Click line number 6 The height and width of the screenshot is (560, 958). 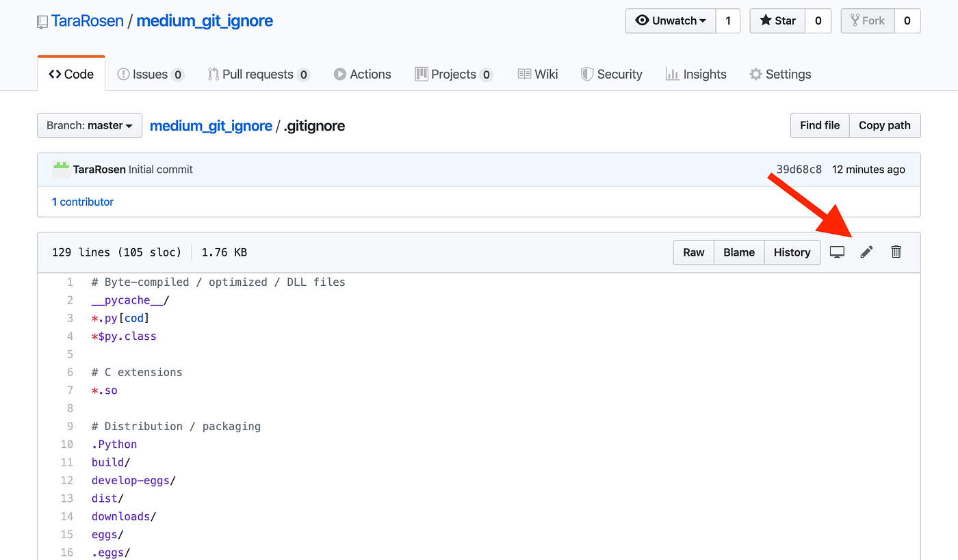pyautogui.click(x=69, y=372)
